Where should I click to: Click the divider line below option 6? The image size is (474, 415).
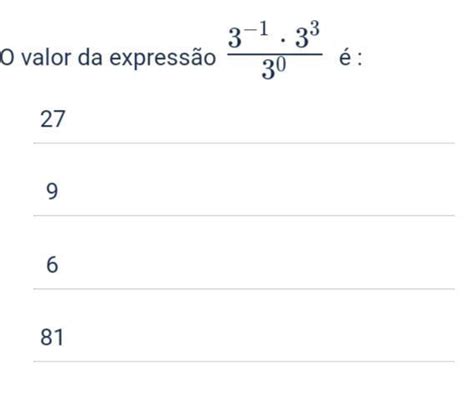244,289
